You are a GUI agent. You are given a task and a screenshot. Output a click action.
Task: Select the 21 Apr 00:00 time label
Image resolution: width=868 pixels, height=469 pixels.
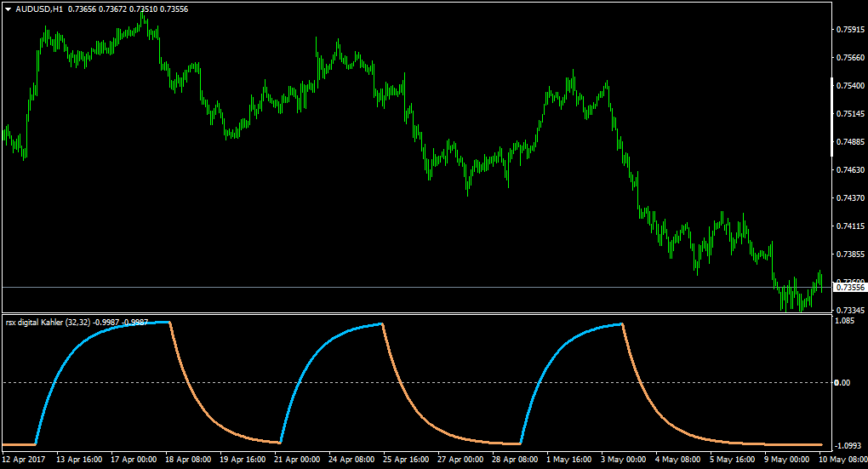297,460
